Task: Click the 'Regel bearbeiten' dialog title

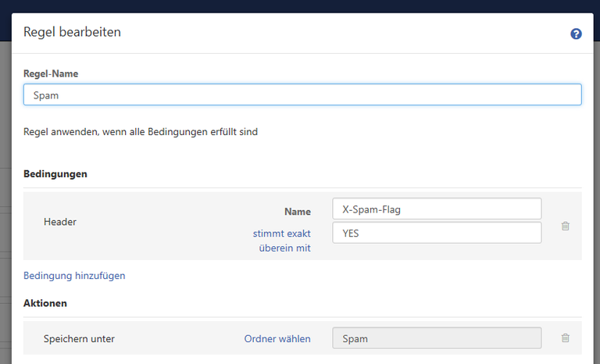Action: coord(72,32)
